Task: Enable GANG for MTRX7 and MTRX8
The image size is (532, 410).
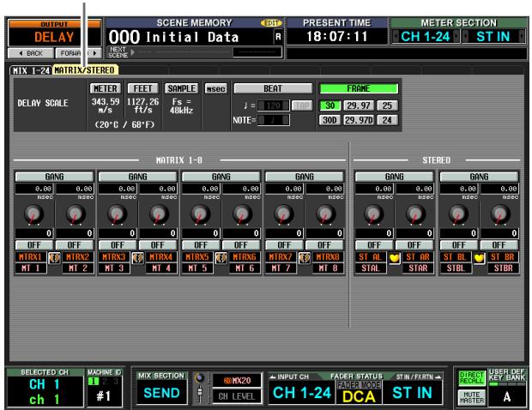Action: (305, 177)
